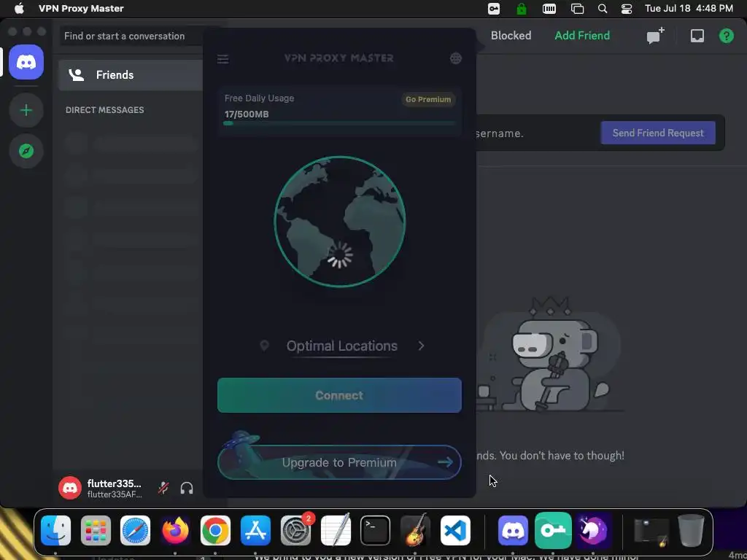Click the key icon in menu bar

[x=494, y=9]
